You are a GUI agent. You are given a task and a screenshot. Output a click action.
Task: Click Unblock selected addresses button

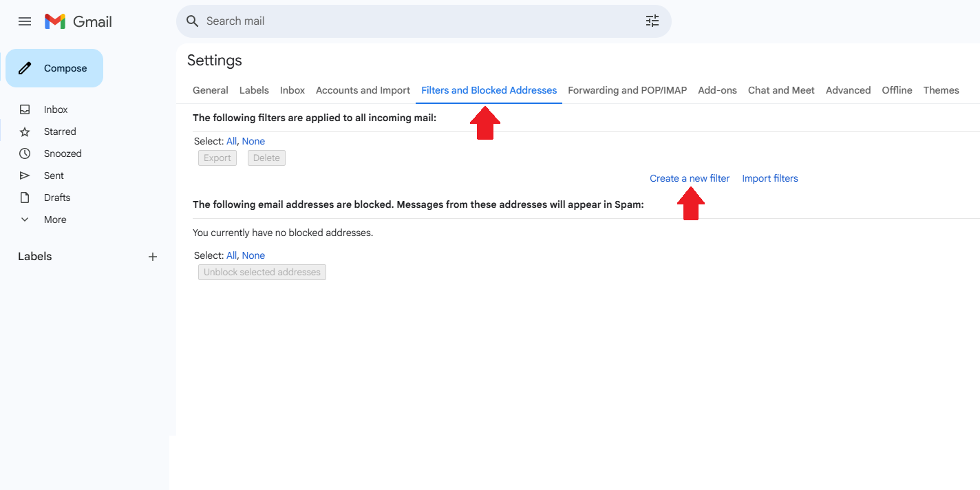pos(262,273)
